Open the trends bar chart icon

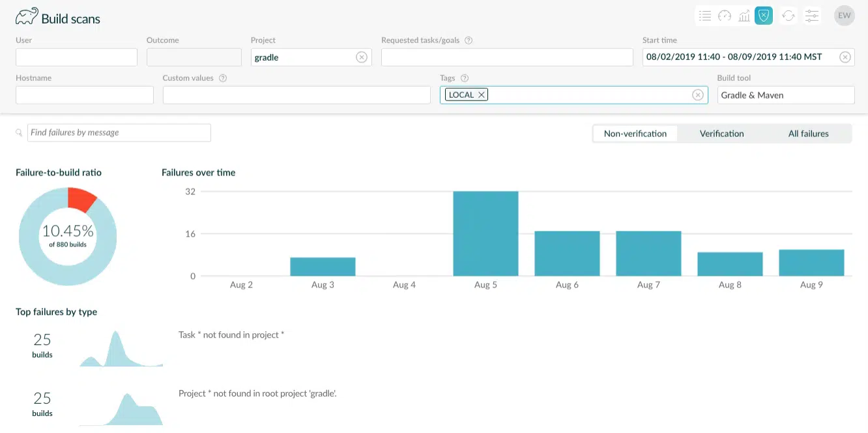(x=744, y=16)
